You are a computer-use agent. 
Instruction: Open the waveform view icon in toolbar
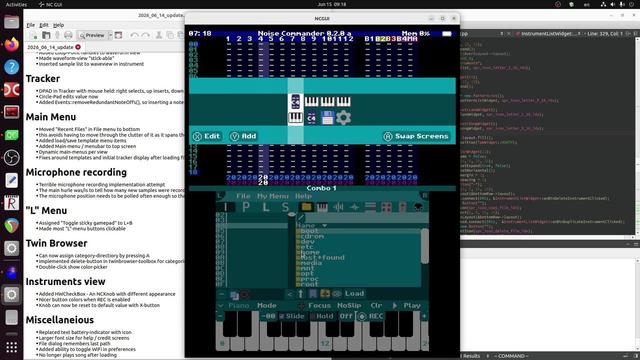(x=338, y=207)
